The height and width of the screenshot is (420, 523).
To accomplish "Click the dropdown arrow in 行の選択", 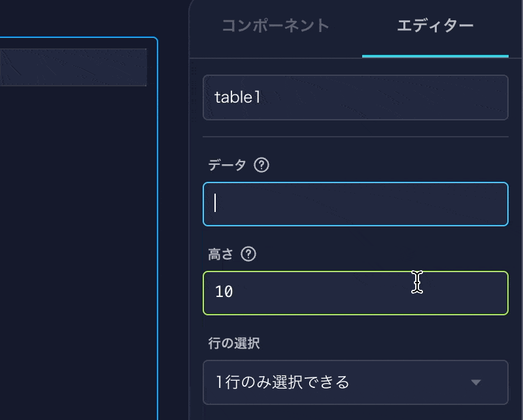I will [x=476, y=383].
